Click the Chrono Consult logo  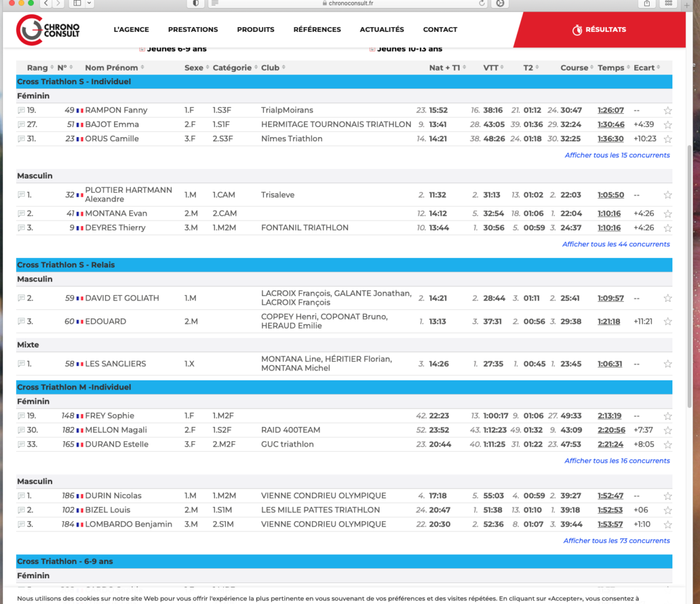coord(48,29)
